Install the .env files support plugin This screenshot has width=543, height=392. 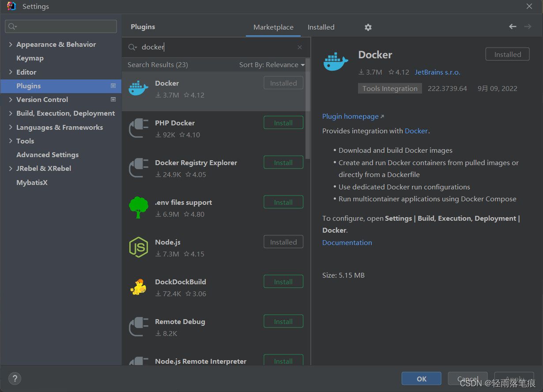pyautogui.click(x=283, y=202)
